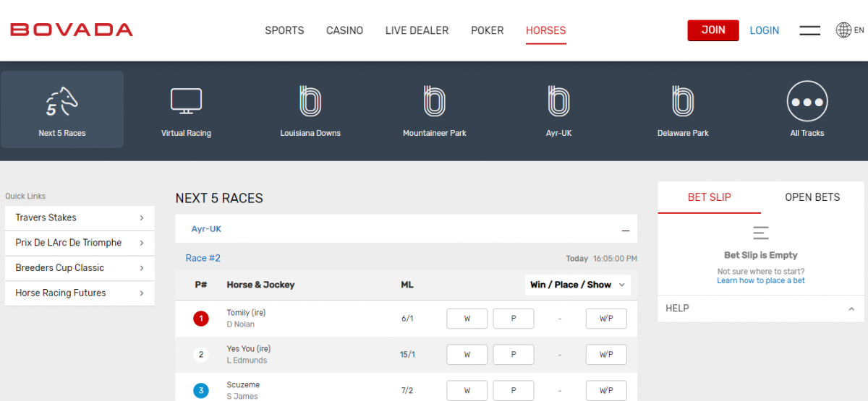Open Learn how to place a bet
868x401 pixels.
761,280
